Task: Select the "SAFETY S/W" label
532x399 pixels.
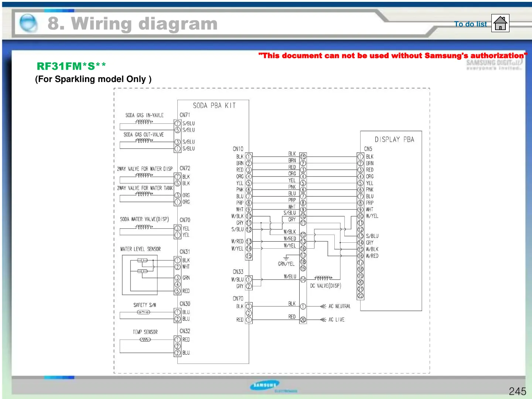Action: (x=145, y=305)
